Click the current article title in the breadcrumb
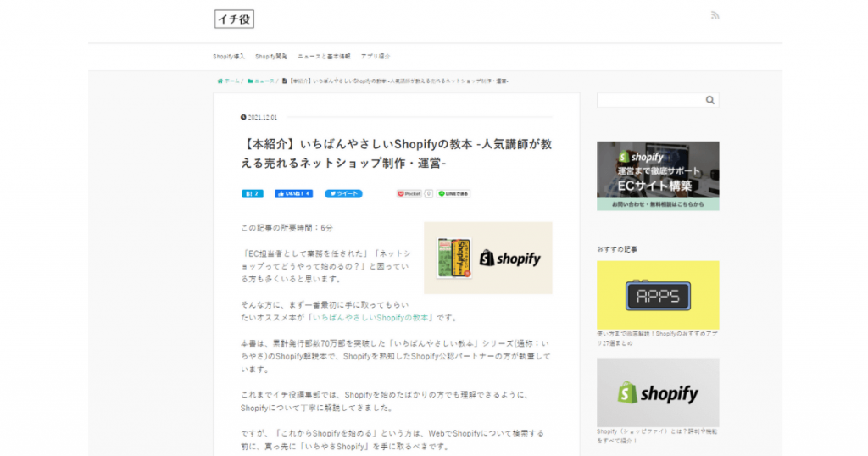Viewport: 868px width, 456px height. 395,81
